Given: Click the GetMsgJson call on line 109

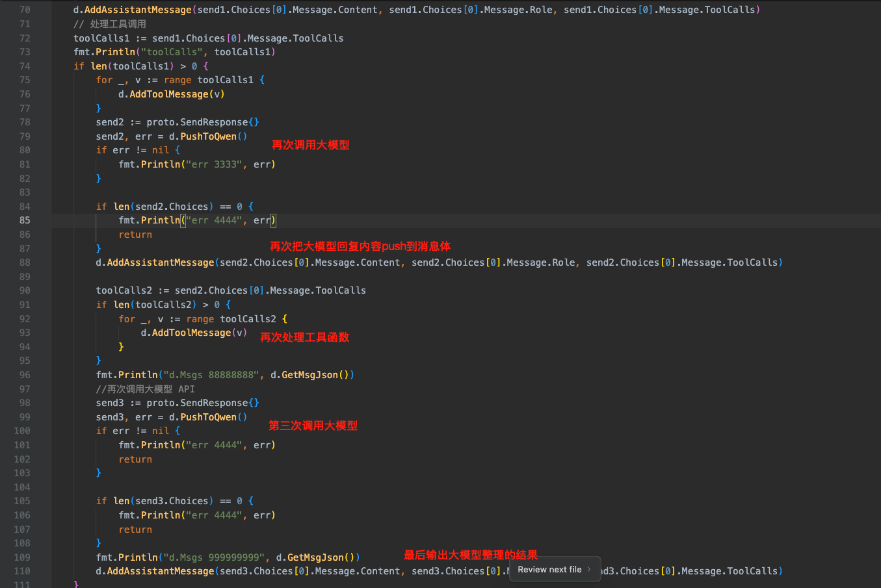Looking at the screenshot, I should [315, 557].
